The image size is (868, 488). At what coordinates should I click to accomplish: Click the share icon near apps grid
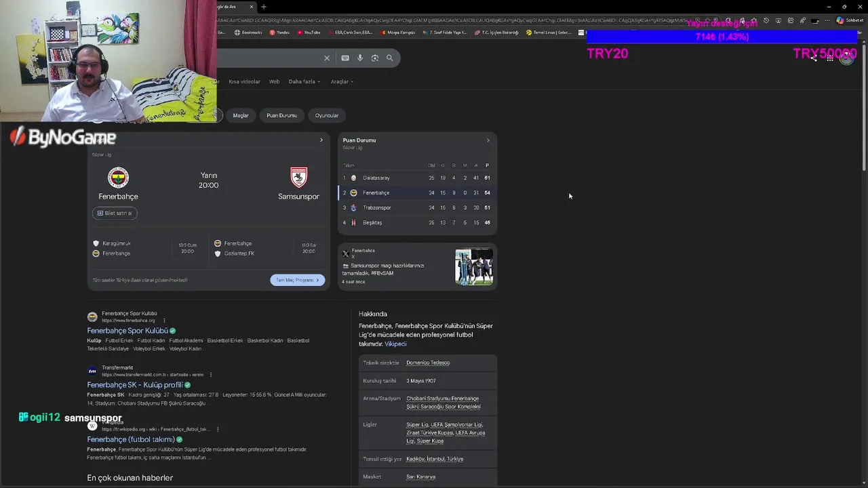pyautogui.click(x=814, y=58)
